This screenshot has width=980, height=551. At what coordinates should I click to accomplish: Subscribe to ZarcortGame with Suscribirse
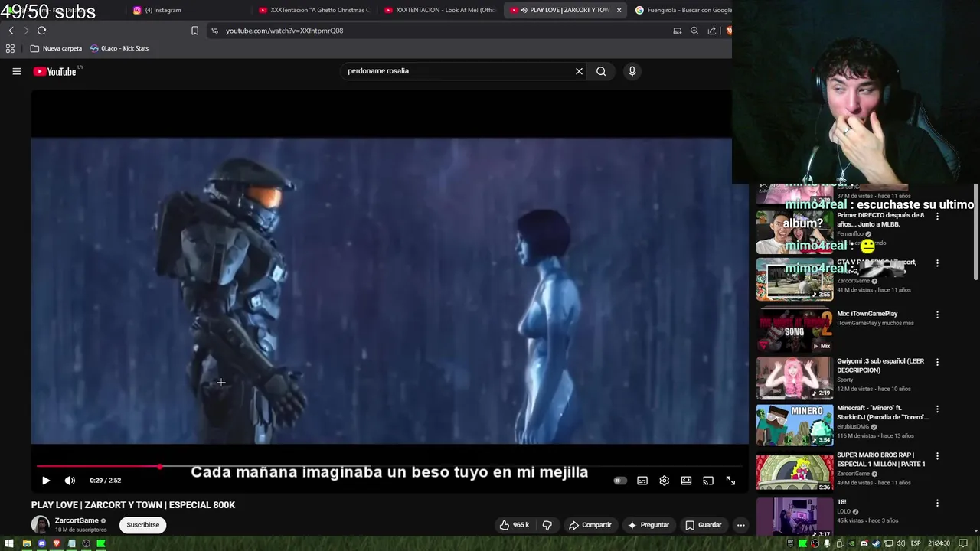pos(143,525)
